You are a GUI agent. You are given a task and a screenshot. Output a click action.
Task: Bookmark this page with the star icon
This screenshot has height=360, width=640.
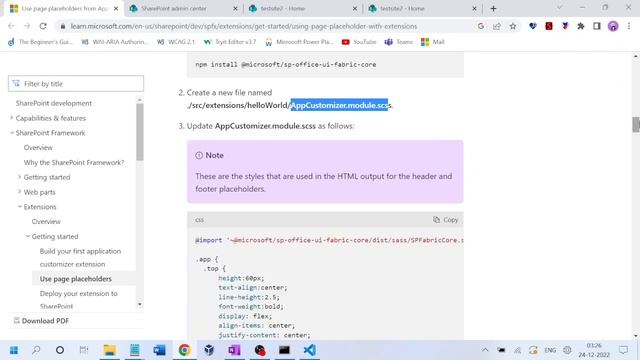pyautogui.click(x=513, y=26)
